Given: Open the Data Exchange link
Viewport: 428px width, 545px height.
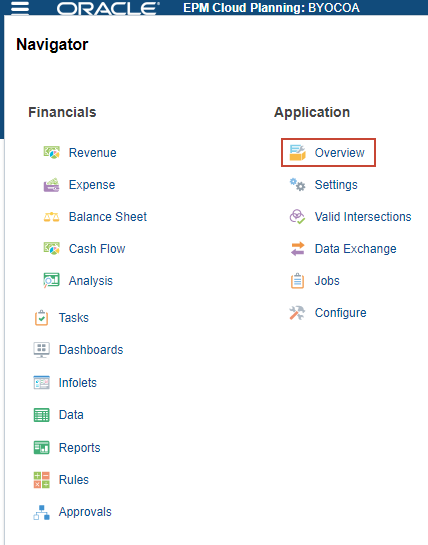Looking at the screenshot, I should click(x=356, y=249).
